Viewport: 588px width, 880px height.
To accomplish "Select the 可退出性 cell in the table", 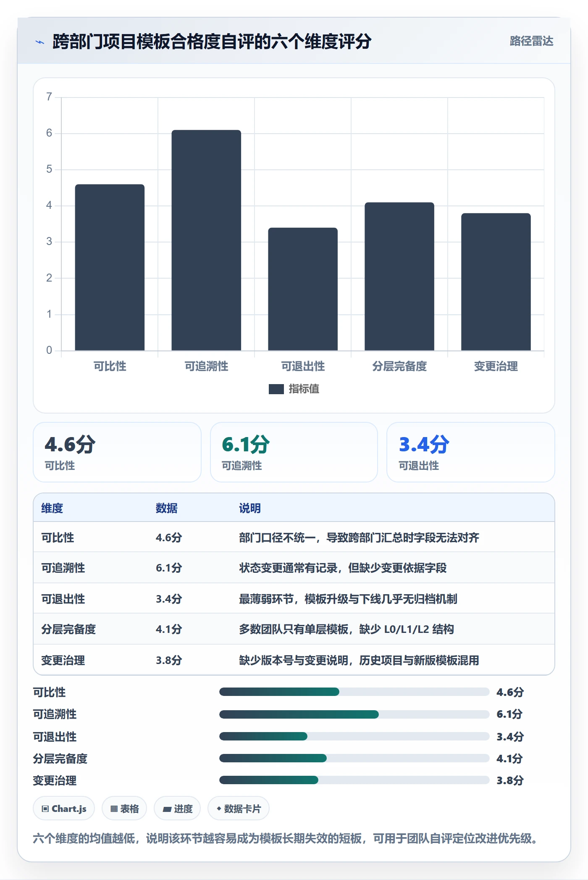I will (63, 599).
